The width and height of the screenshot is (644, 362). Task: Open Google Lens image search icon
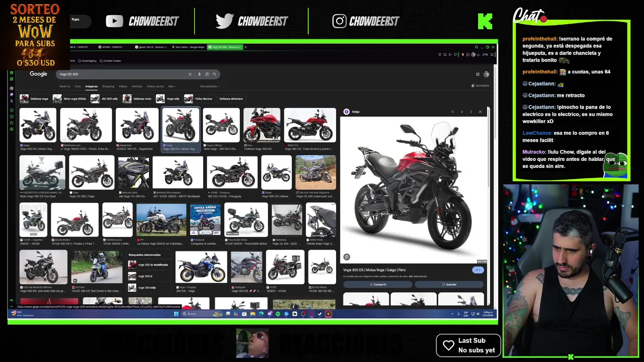(x=207, y=74)
